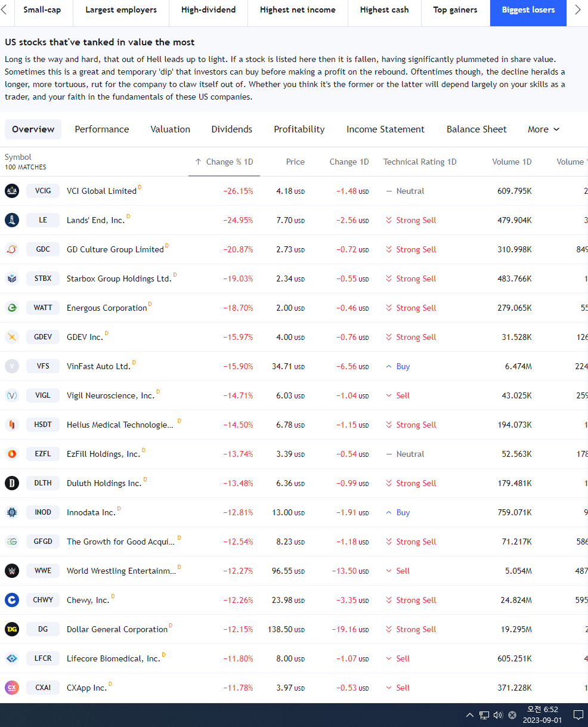Open Chewy, Inc. stock link
The width and height of the screenshot is (588, 727).
(x=88, y=600)
